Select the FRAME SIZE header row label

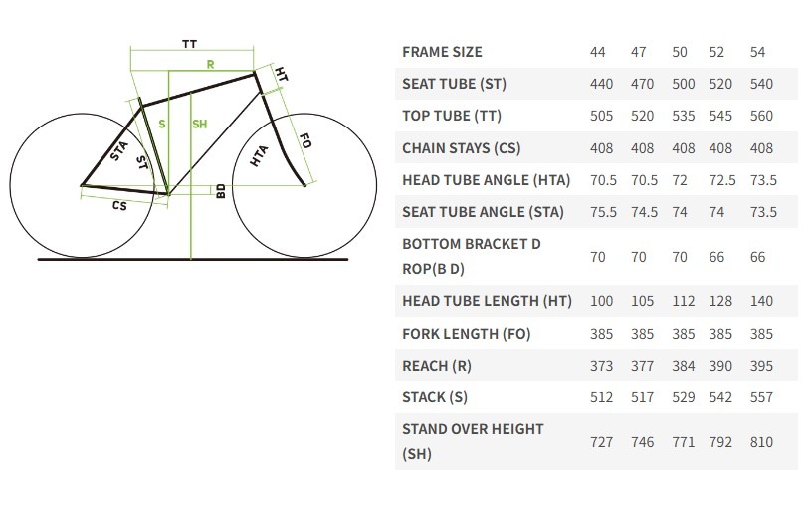point(442,52)
